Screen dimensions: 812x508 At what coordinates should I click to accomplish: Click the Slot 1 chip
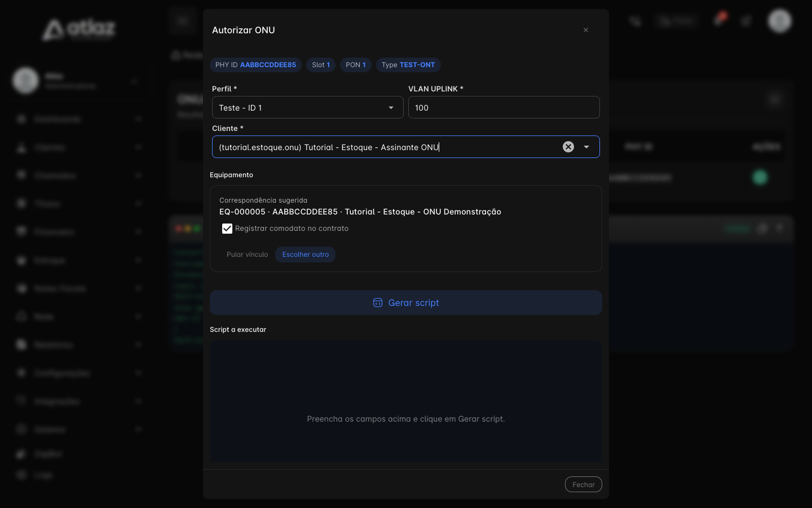point(321,65)
